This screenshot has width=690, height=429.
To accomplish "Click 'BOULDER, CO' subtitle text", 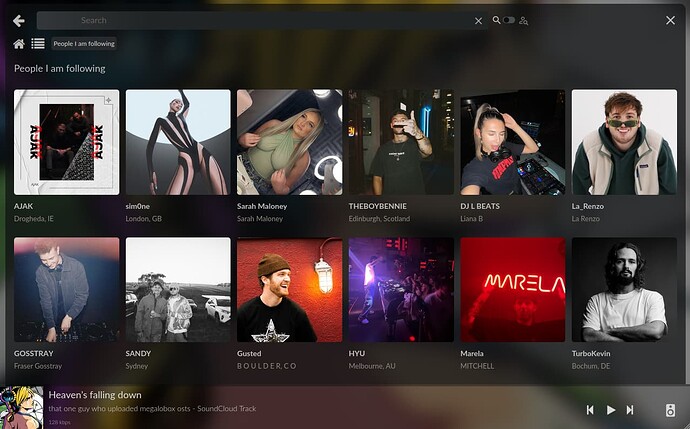I will (267, 366).
